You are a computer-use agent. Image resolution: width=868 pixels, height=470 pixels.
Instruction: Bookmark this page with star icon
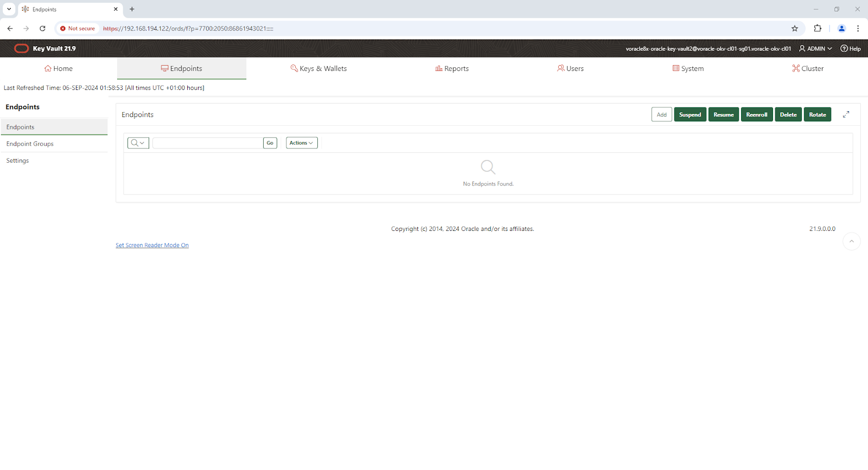tap(795, 28)
